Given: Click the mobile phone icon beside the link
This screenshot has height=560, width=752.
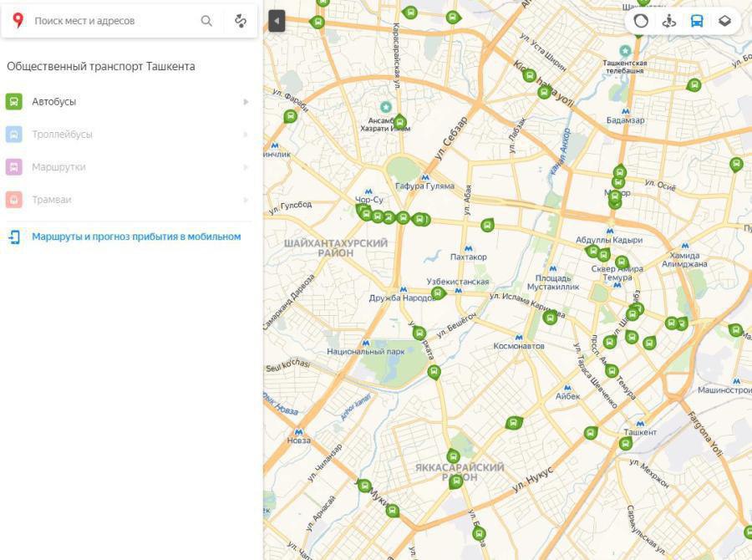Looking at the screenshot, I should point(14,237).
